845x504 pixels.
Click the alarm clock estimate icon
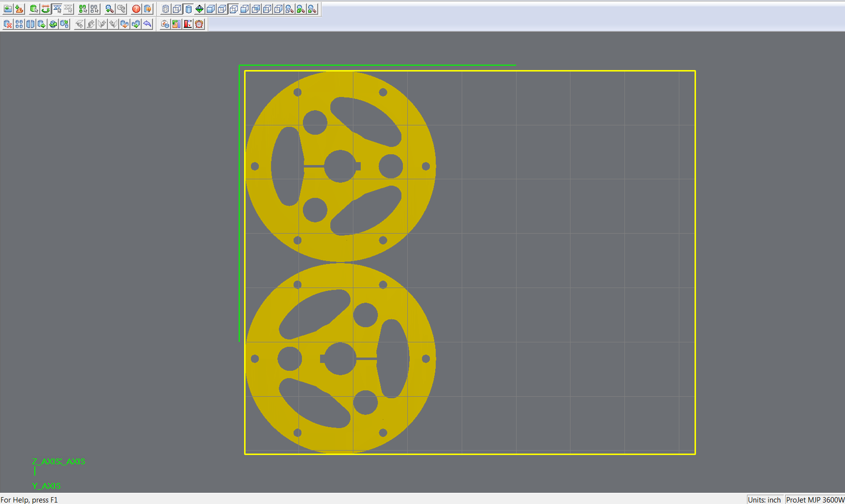pos(199,24)
